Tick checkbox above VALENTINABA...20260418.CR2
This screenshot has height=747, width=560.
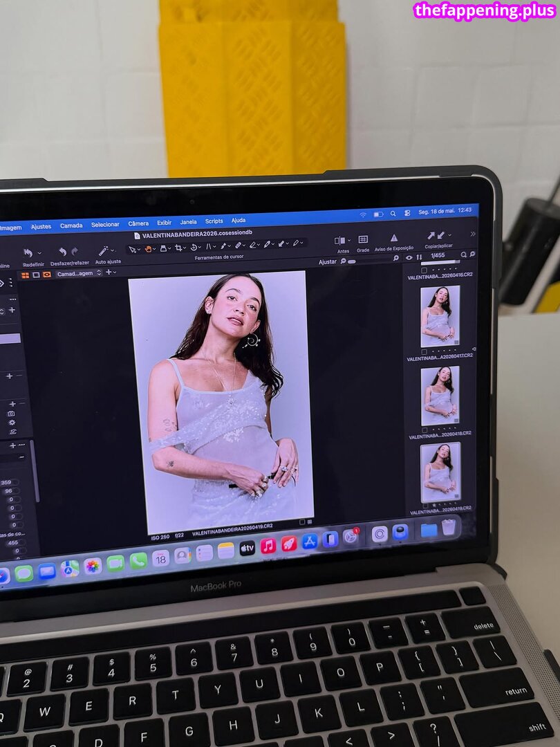click(x=424, y=430)
